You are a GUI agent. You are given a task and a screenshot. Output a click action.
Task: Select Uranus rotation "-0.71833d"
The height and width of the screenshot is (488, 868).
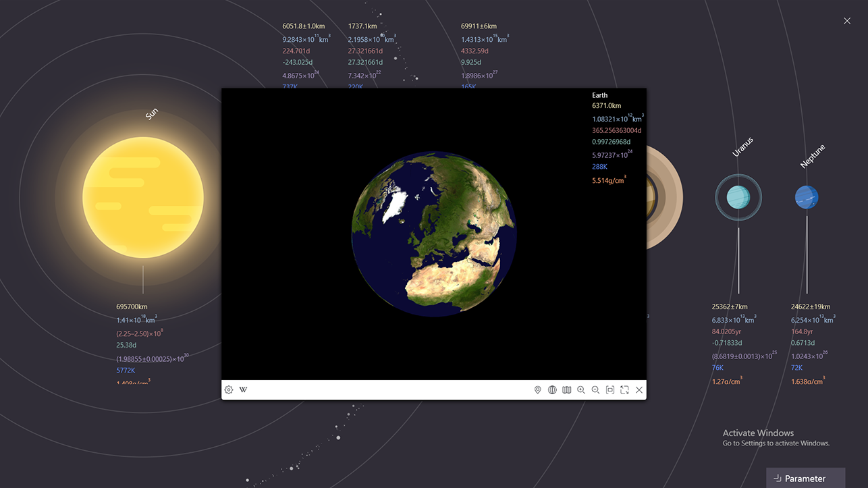[726, 343]
